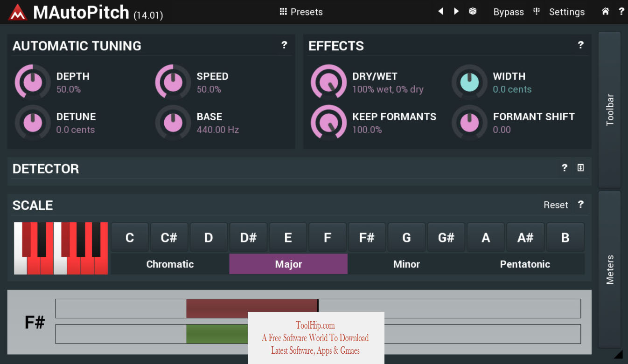Image resolution: width=628 pixels, height=364 pixels.
Task: Load the next preset arrow
Action: pos(456,11)
